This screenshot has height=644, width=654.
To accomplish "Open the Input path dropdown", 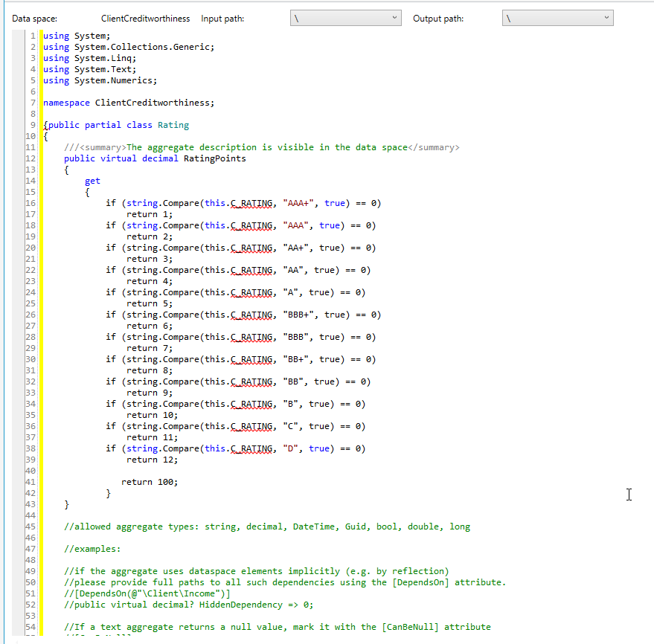I will coord(346,18).
